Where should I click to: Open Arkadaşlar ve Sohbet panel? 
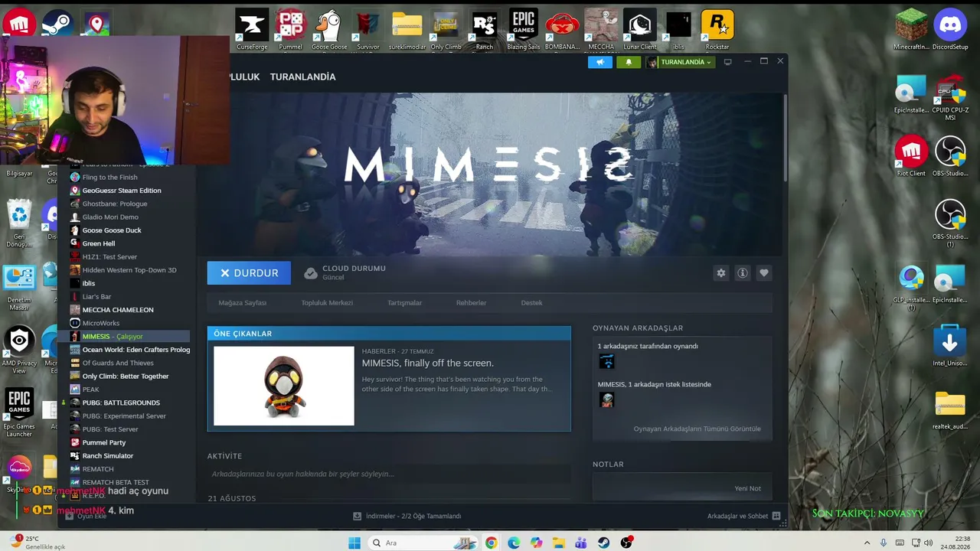coord(743,516)
